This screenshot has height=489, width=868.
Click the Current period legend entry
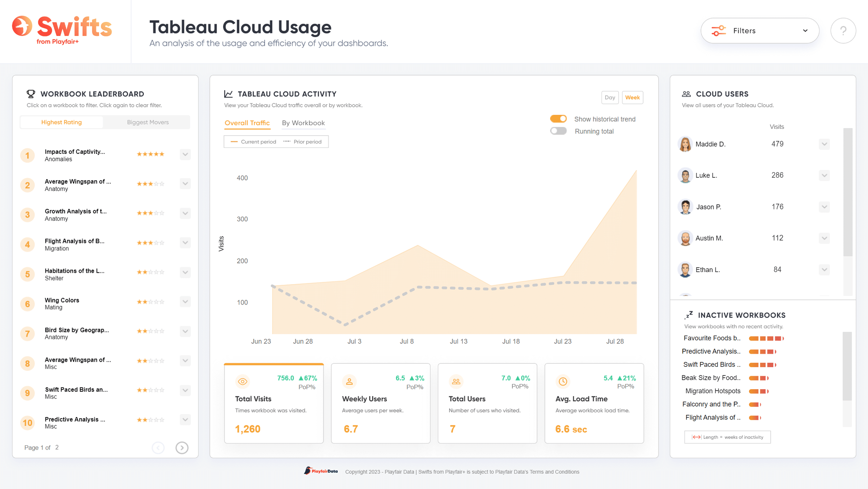click(x=253, y=142)
